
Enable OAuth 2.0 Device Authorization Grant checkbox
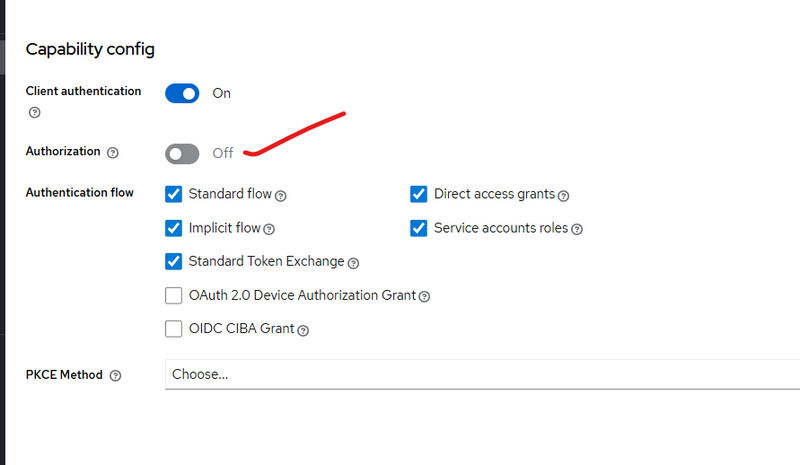[x=173, y=296]
